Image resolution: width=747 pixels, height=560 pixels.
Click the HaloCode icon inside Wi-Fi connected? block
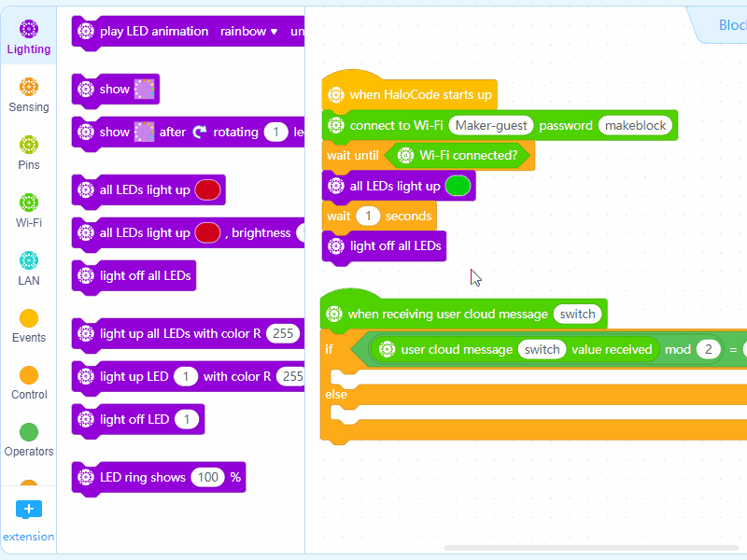point(405,155)
